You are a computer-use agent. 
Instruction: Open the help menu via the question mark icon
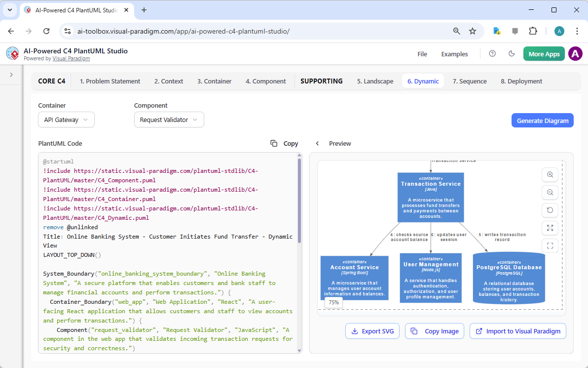[492, 54]
